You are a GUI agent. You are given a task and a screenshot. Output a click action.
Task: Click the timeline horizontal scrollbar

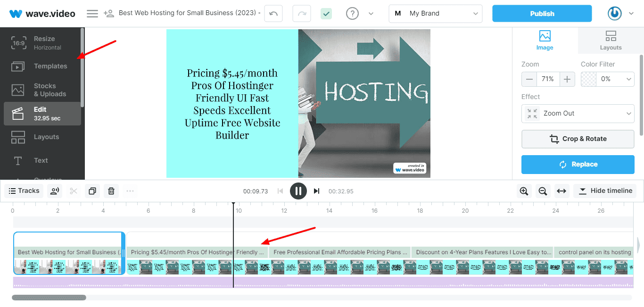pyautogui.click(x=49, y=298)
